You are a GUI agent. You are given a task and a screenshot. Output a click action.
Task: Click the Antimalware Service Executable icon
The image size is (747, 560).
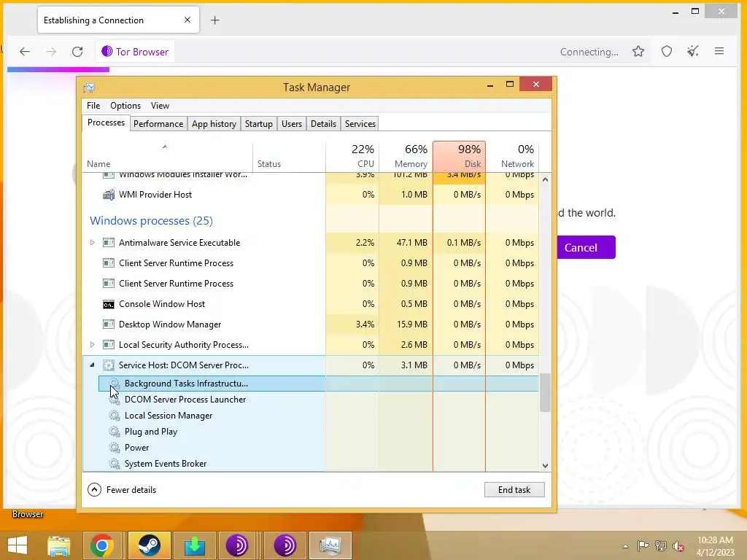tap(109, 242)
